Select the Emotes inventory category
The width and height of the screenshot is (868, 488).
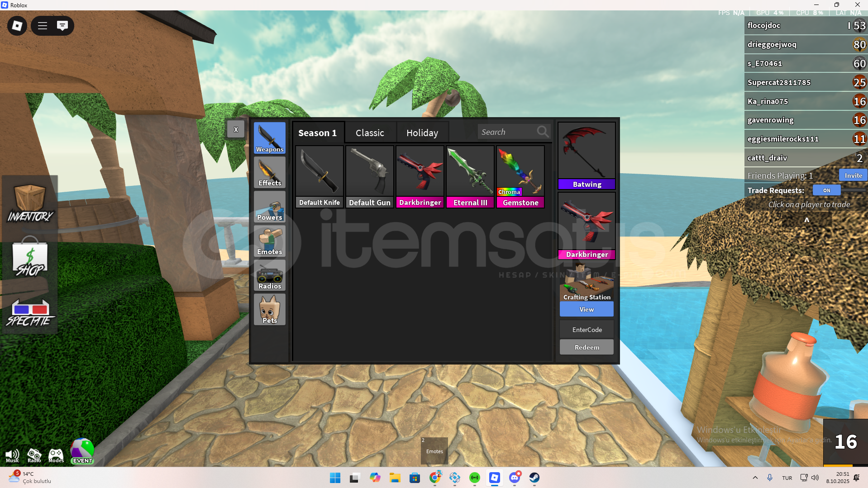[270, 241]
